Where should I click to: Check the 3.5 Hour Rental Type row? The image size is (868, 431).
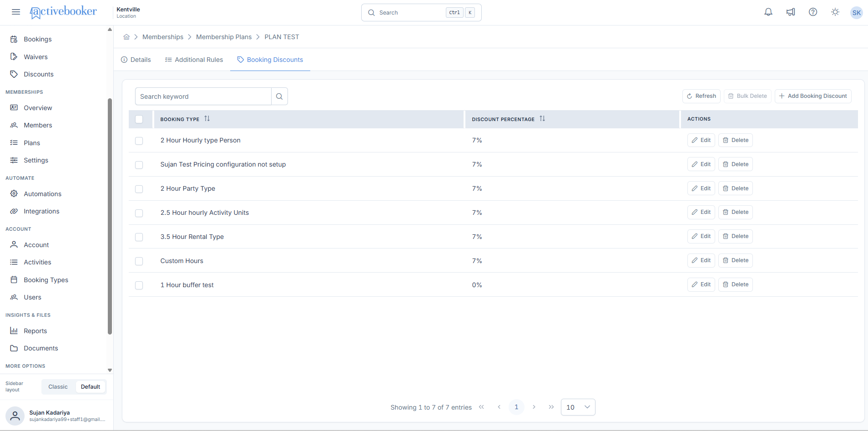pyautogui.click(x=139, y=237)
